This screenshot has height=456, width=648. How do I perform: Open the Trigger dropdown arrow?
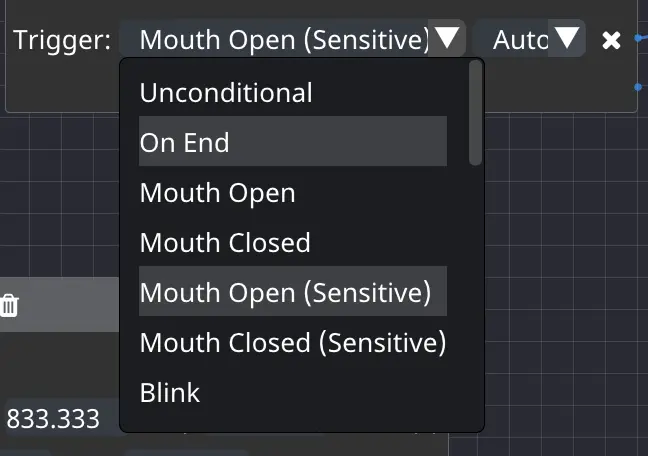(447, 38)
